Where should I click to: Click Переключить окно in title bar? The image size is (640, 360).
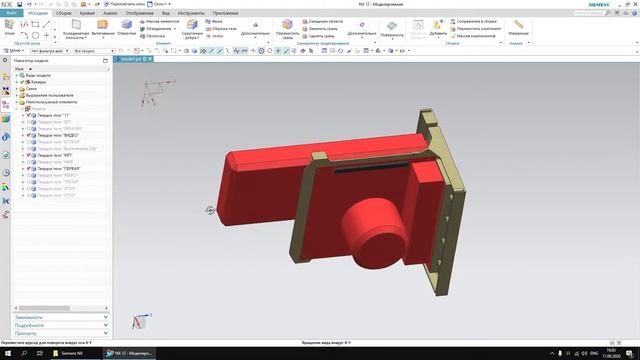tap(124, 4)
